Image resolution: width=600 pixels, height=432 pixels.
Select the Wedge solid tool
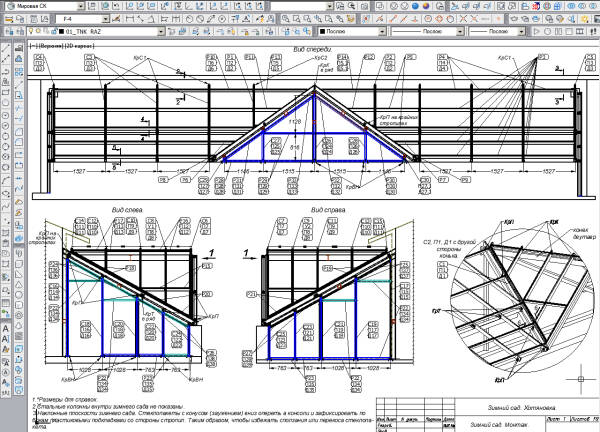[x=19, y=274]
